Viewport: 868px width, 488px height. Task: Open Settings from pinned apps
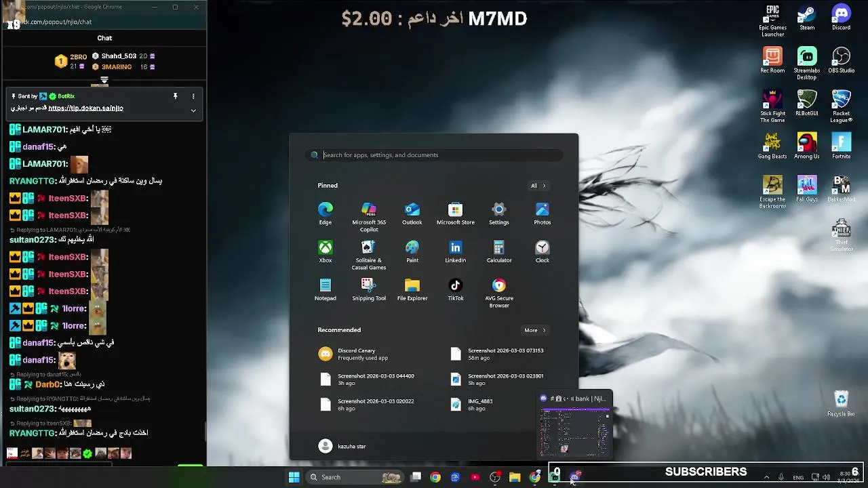click(x=499, y=213)
